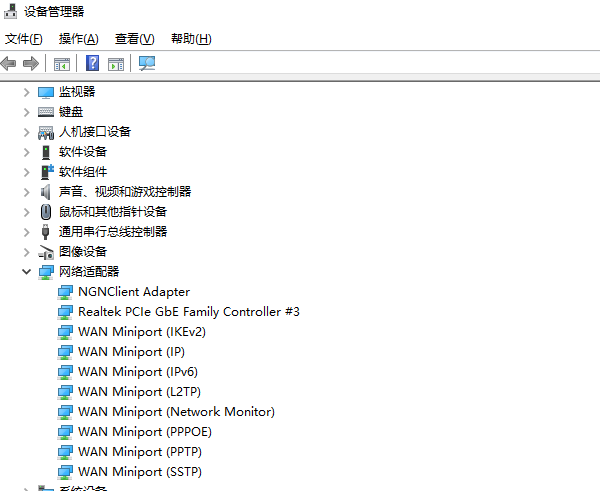Expand the 声音、视频和游戏控制器 category
600x491 pixels.
pos(26,192)
